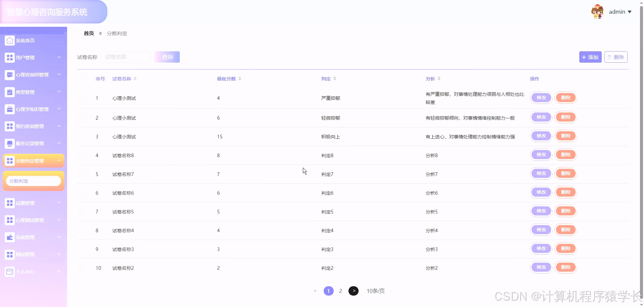This screenshot has height=307, width=644.
Task: Click the trash icon on 删除 button
Action: point(609,57)
